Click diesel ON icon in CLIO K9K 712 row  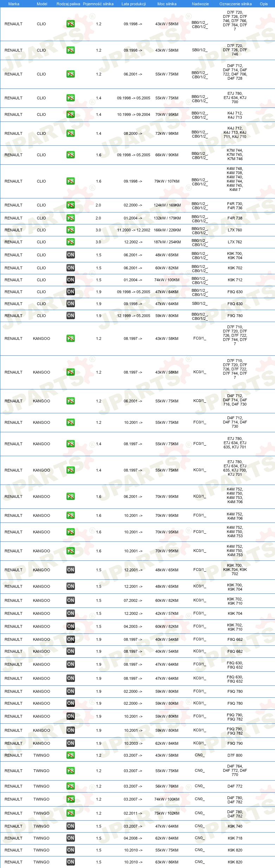coord(71,280)
